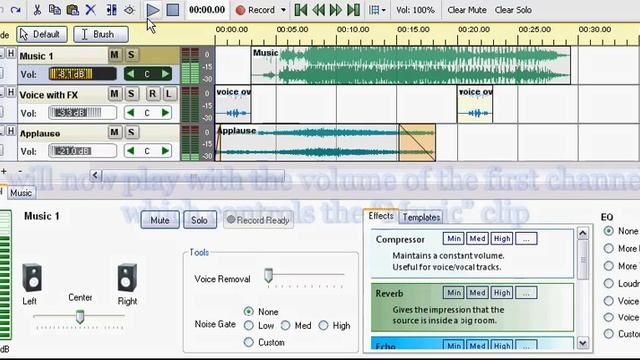
Task: Solo the Voice with FX track
Action: click(131, 94)
